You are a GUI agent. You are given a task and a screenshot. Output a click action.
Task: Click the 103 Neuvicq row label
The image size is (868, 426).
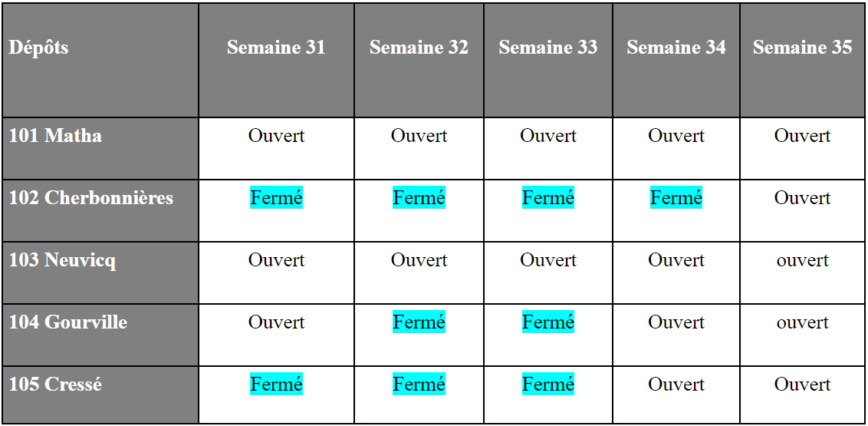point(63,260)
